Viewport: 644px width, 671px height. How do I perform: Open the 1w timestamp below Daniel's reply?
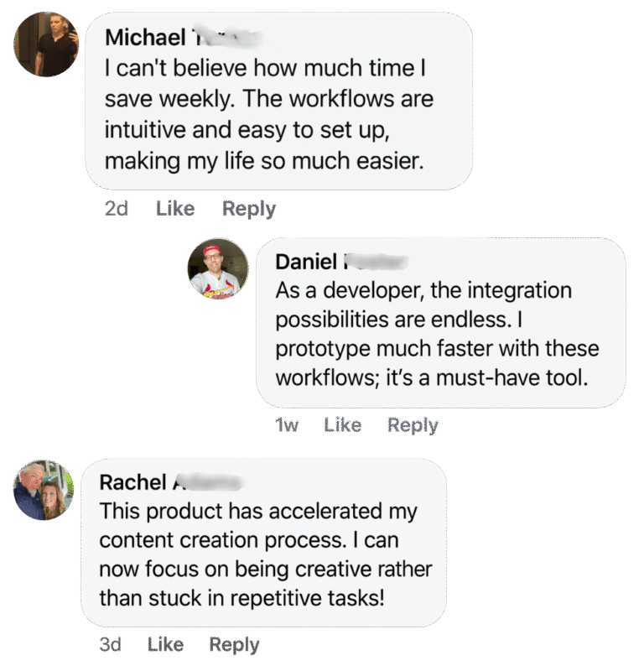(x=287, y=425)
